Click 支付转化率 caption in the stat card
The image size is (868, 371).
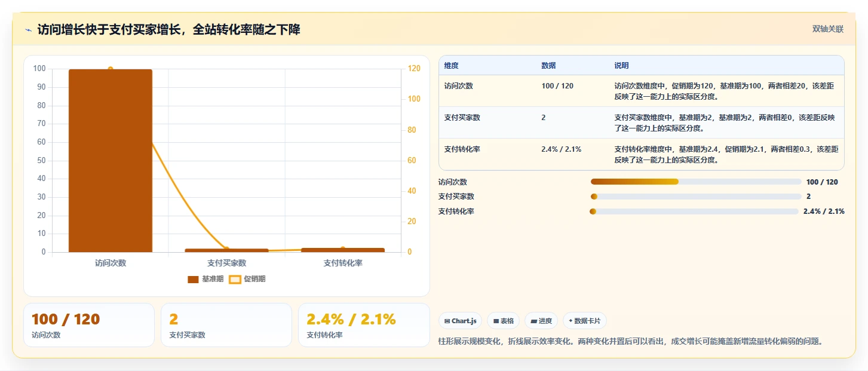coord(324,335)
